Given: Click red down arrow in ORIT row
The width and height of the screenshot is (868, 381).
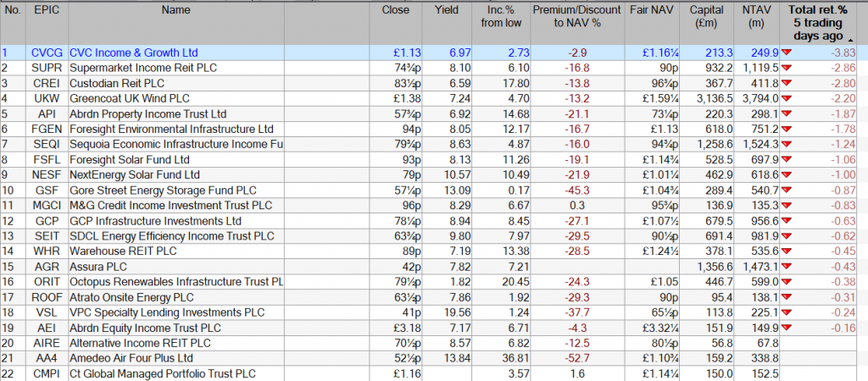Looking at the screenshot, I should pyautogui.click(x=786, y=281).
